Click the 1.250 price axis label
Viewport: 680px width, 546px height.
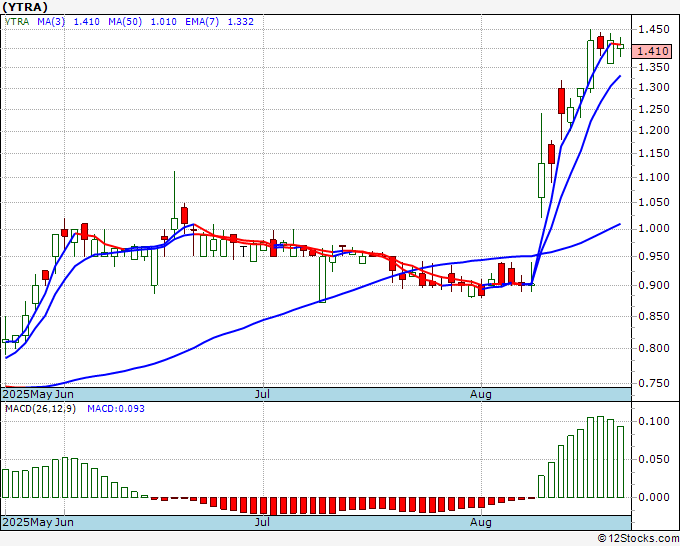pyautogui.click(x=654, y=109)
